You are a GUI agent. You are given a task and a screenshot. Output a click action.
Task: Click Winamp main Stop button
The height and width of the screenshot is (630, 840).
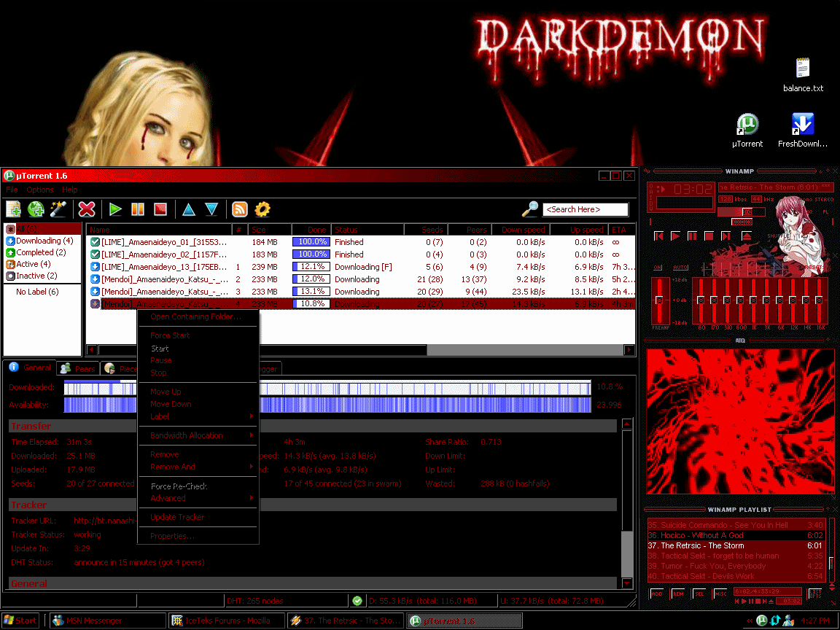709,236
